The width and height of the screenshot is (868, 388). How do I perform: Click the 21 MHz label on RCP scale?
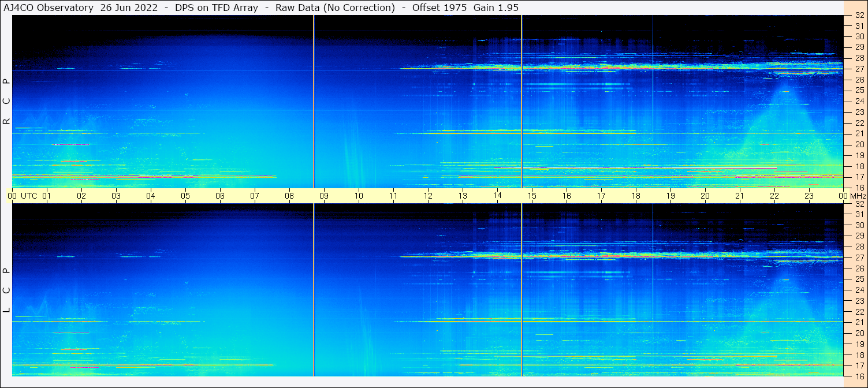[x=859, y=133]
